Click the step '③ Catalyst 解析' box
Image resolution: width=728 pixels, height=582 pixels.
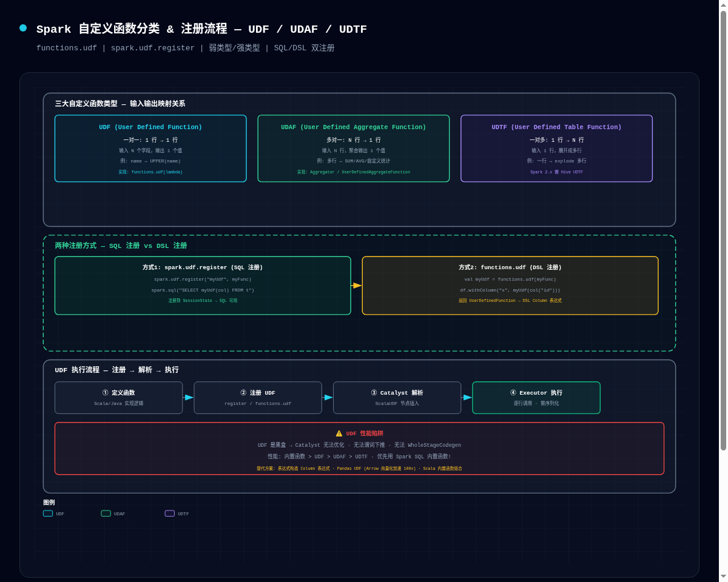397,398
